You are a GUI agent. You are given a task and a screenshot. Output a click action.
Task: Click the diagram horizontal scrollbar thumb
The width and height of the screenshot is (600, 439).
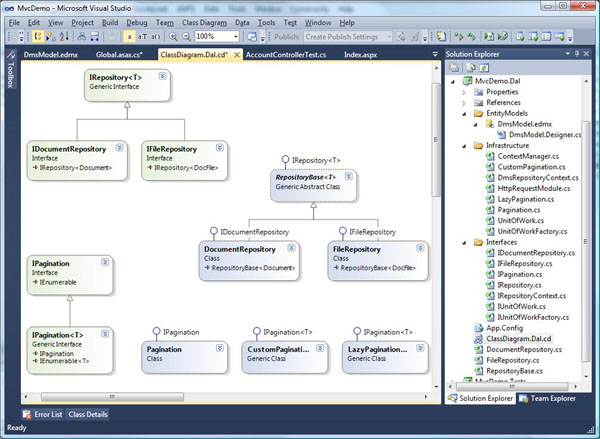tap(112, 397)
